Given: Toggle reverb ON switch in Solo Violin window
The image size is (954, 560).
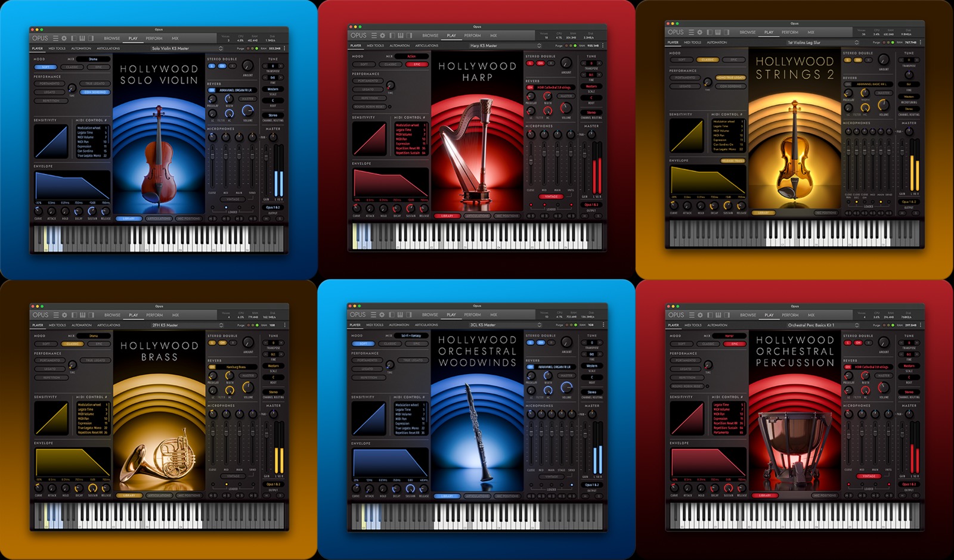Looking at the screenshot, I should tap(212, 91).
